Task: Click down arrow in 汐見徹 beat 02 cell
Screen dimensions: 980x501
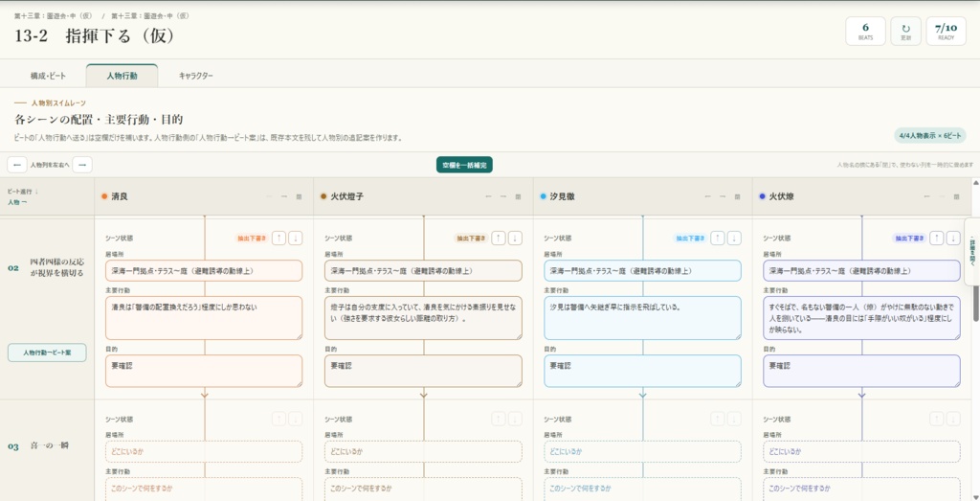Action: click(734, 239)
